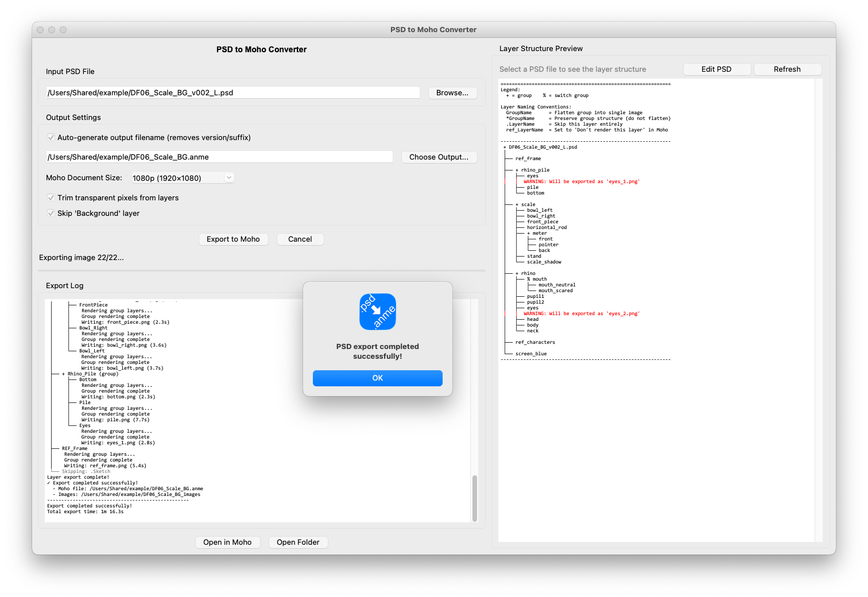Click the Choose Output button
Screen dimensions: 868x597
click(439, 157)
